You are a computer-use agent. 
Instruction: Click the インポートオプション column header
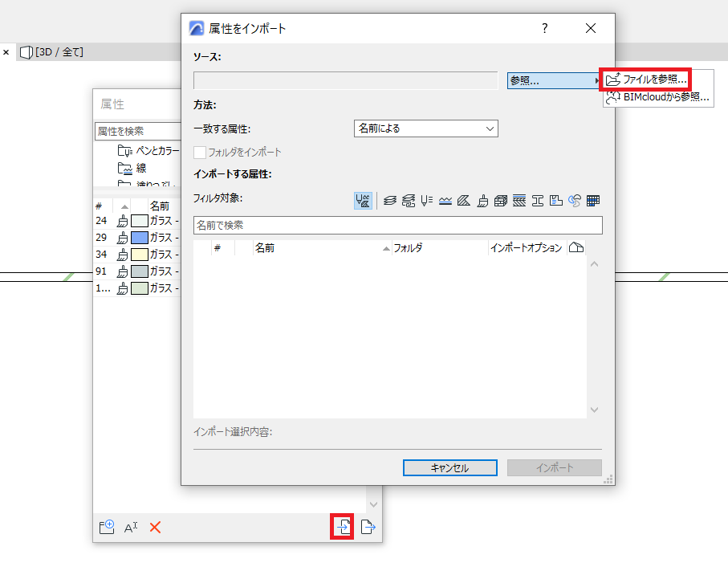point(527,247)
